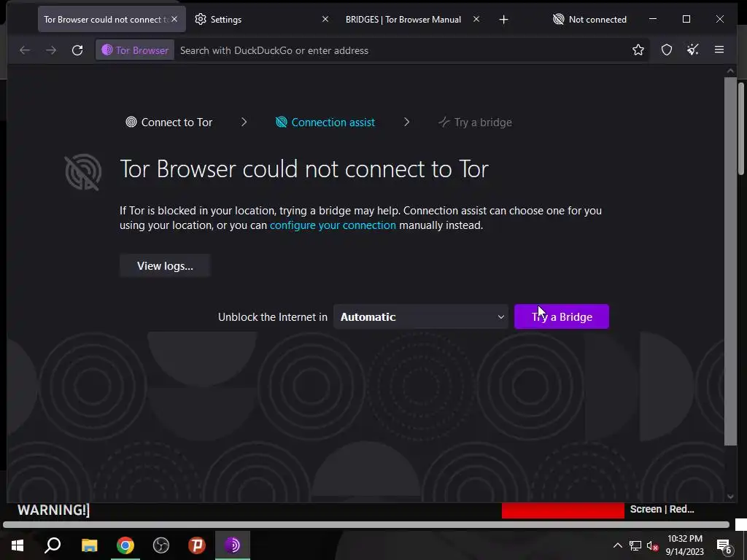
Task: Click the disconnected Tor onion icon beside heading
Action: tap(83, 172)
